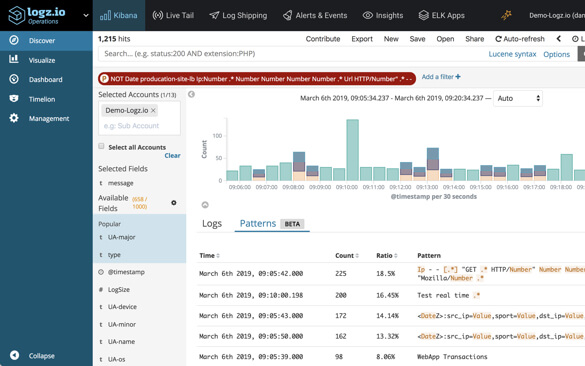The width and height of the screenshot is (585, 366).
Task: Open the Live Tail menu
Action: [x=173, y=15]
